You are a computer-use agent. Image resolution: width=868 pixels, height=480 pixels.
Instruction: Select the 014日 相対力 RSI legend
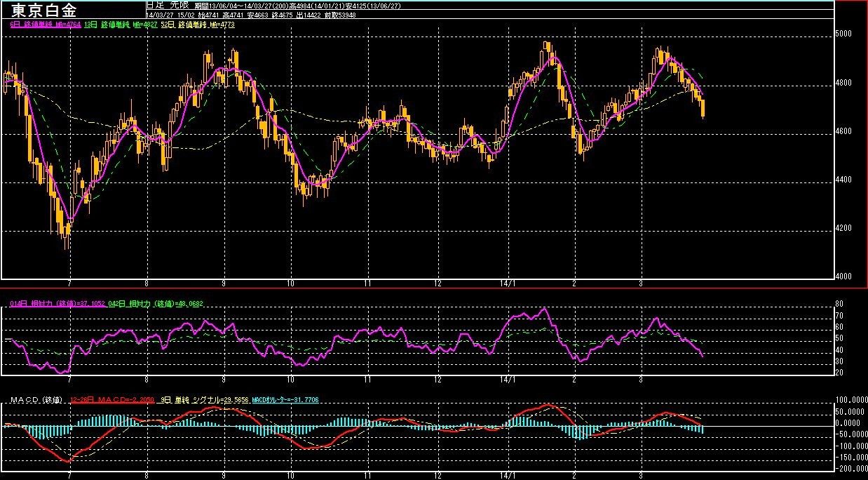click(x=57, y=304)
